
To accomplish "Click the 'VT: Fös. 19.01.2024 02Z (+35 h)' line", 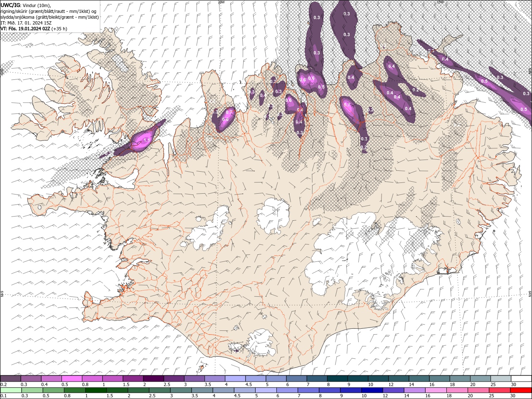I will point(34,29).
